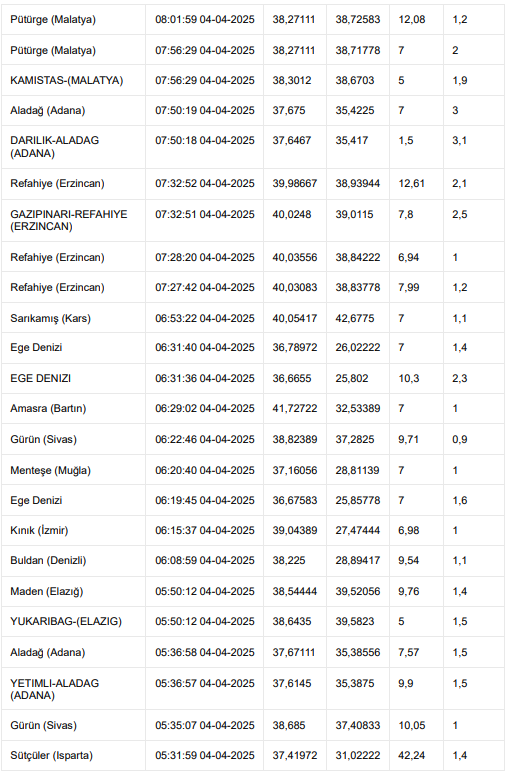This screenshot has height=771, width=508.
Task: Select the Kınık (İzmir) location cell
Action: point(73,531)
